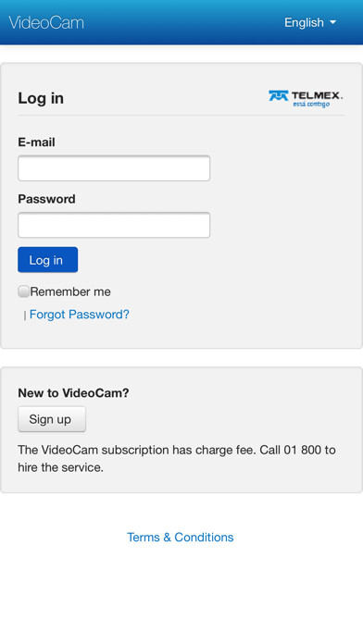Click the Log in panel heading
Screen dimensions: 363x644
click(41, 98)
